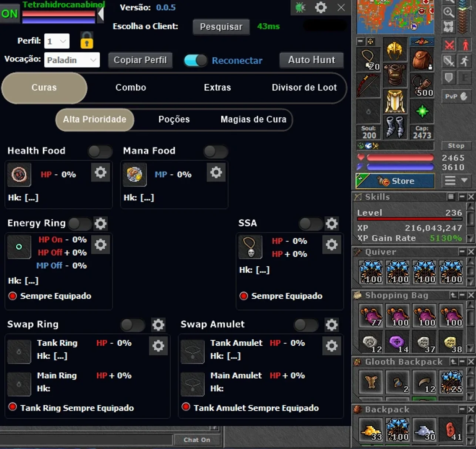Select the red standing figure mode
Screen dimensions: 476x449
pyautogui.click(x=465, y=45)
